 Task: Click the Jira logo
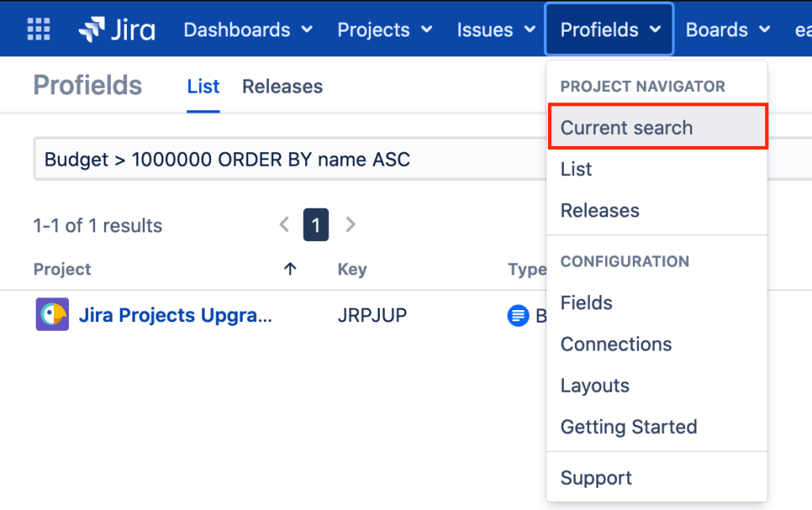(x=117, y=29)
